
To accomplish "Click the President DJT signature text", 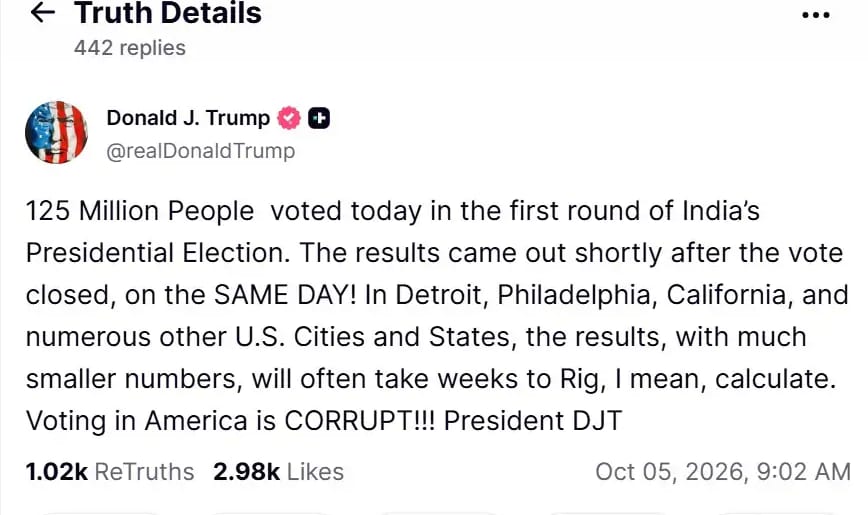I will pyautogui.click(x=533, y=421).
